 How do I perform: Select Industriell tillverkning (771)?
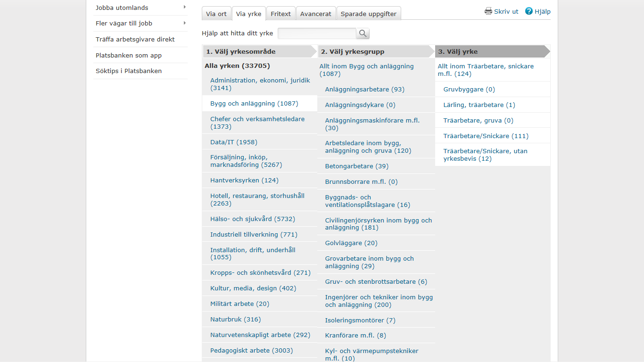(254, 234)
